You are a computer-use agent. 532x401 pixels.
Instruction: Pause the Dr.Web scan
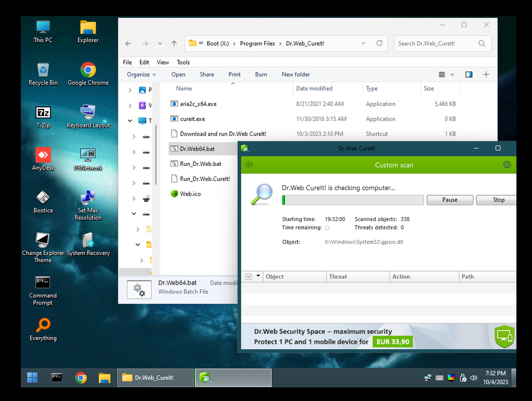(450, 200)
